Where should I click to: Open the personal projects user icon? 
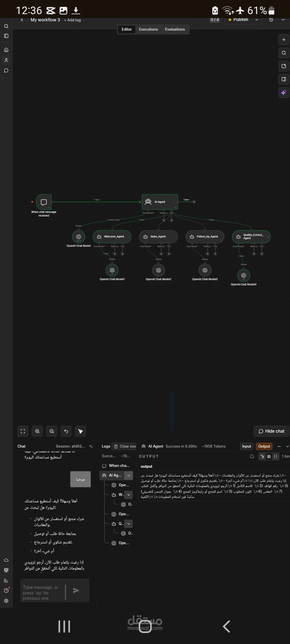click(6, 60)
